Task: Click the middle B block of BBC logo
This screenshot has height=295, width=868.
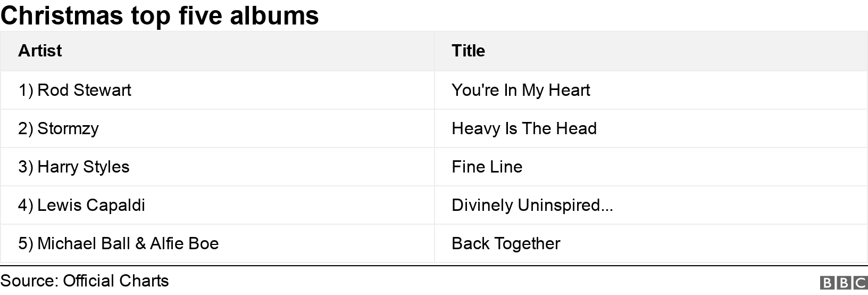Action: [843, 282]
